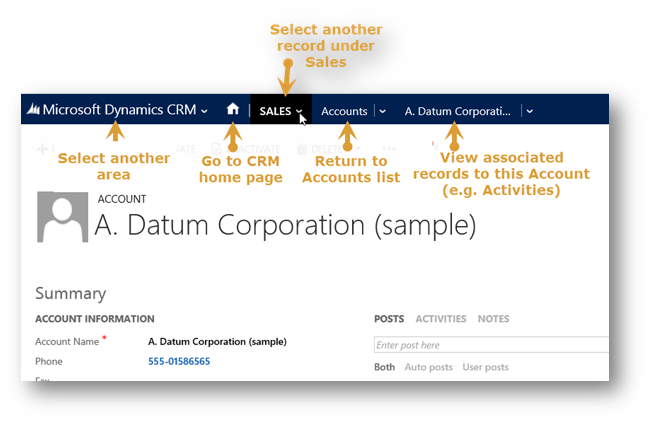
Task: Open the more commands ellipsis
Action: click(389, 149)
